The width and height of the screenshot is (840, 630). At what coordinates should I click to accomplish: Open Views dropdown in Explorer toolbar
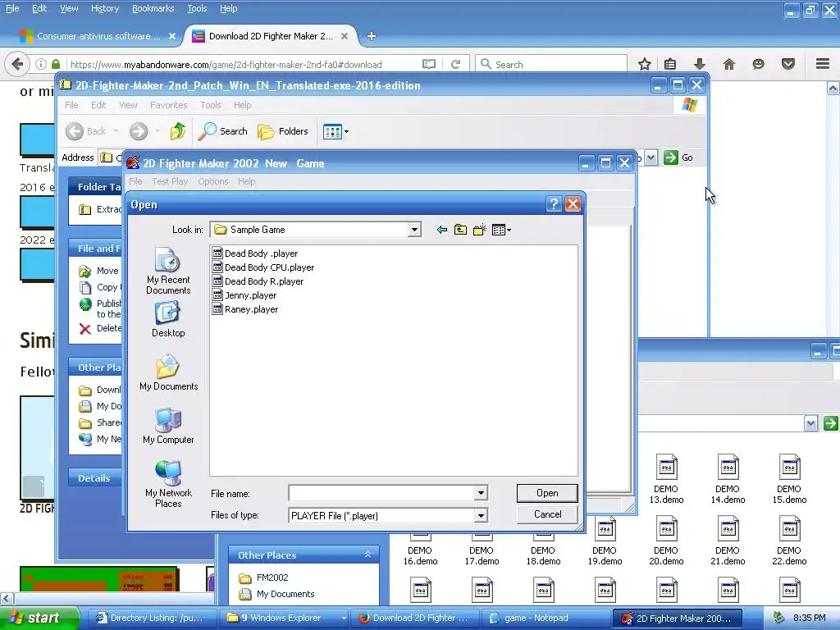pyautogui.click(x=336, y=131)
